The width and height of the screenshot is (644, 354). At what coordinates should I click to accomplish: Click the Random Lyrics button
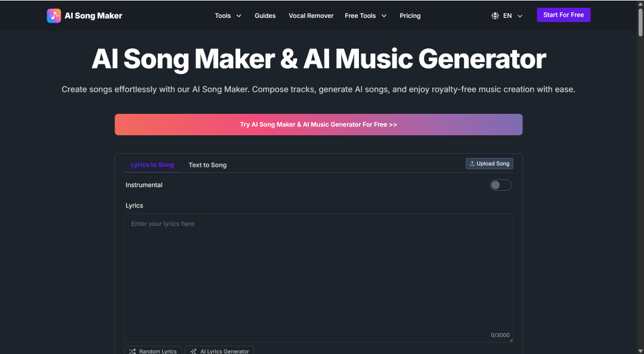(153, 350)
